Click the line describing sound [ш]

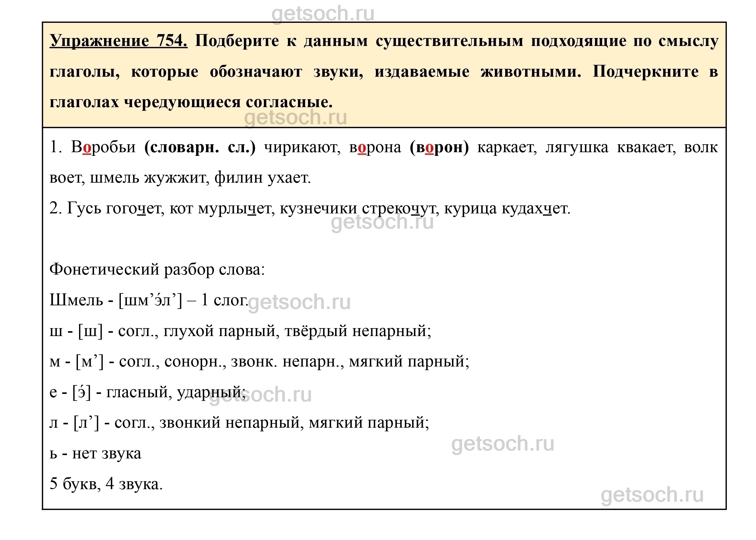pos(240,331)
